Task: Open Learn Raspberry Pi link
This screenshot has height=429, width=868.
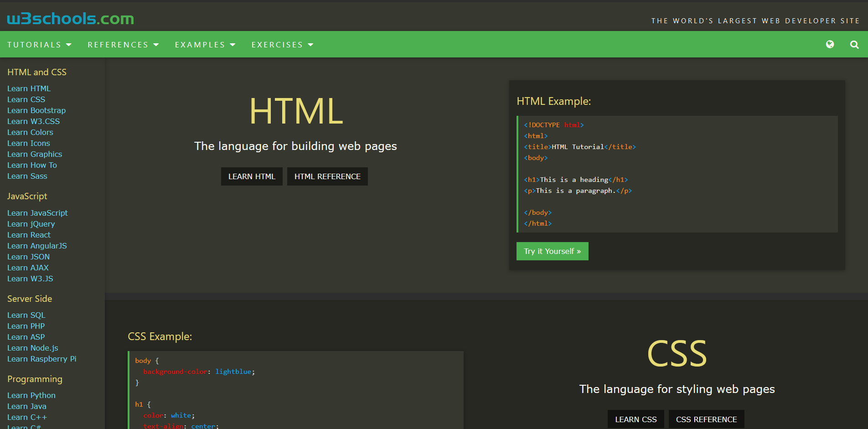Action: point(42,359)
